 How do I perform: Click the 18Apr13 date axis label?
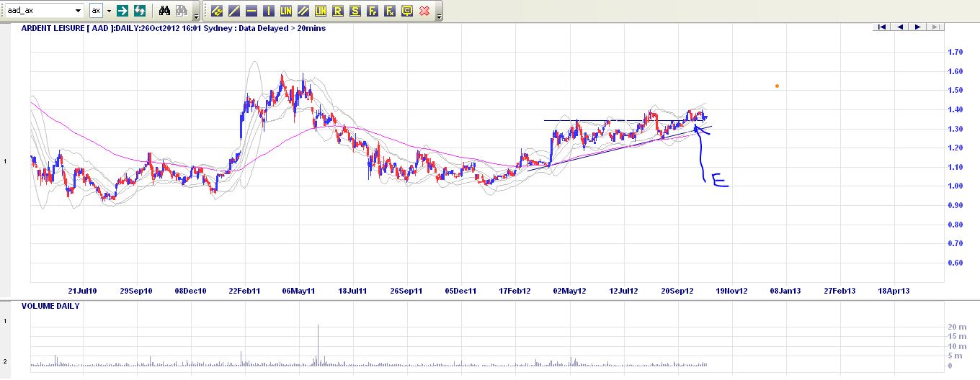pos(894,291)
